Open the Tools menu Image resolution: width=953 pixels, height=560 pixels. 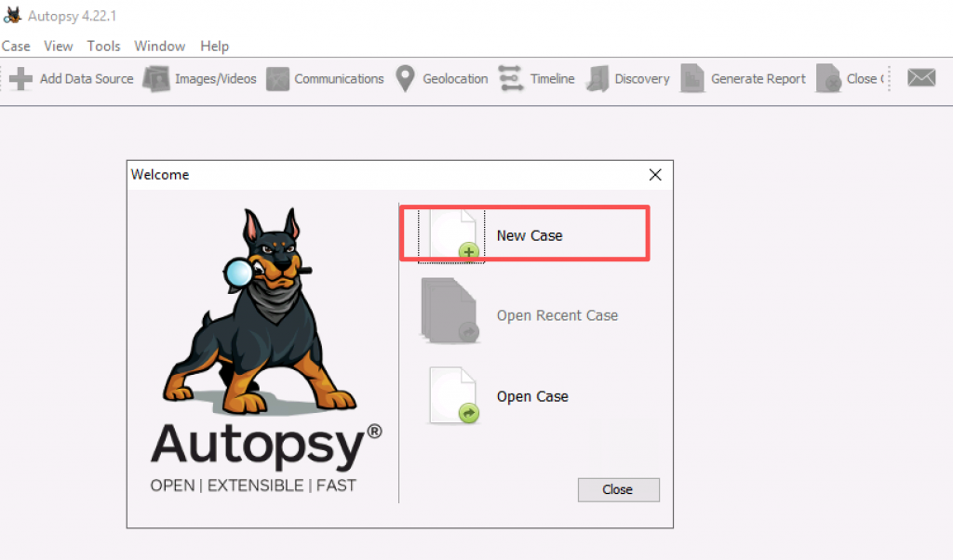(x=104, y=46)
